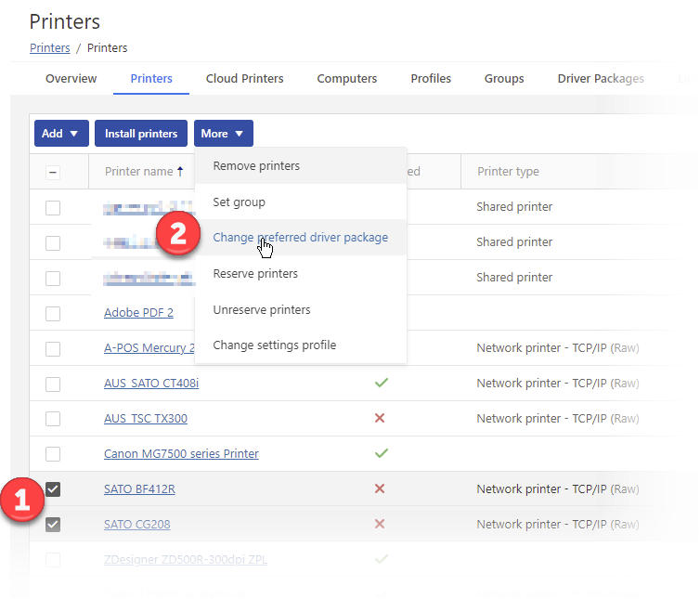Image resolution: width=700 pixels, height=599 pixels.
Task: Pick Change settings profile menu entry
Action: pos(274,345)
